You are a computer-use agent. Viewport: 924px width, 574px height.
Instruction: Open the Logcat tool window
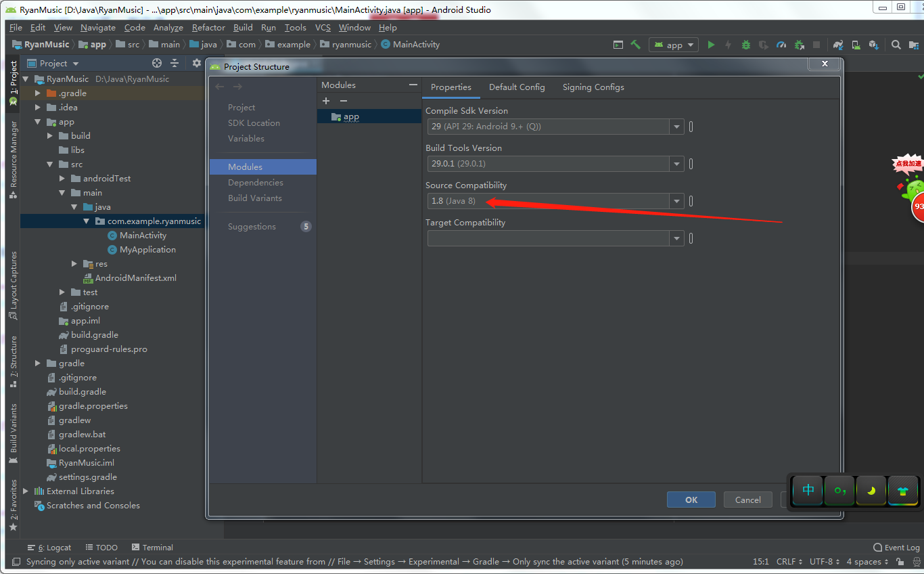click(x=49, y=548)
